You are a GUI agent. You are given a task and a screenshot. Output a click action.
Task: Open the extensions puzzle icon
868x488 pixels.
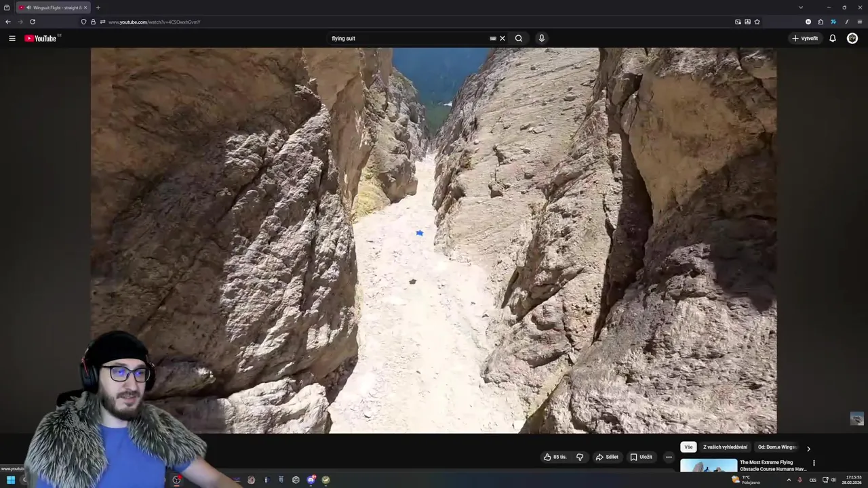coord(821,22)
